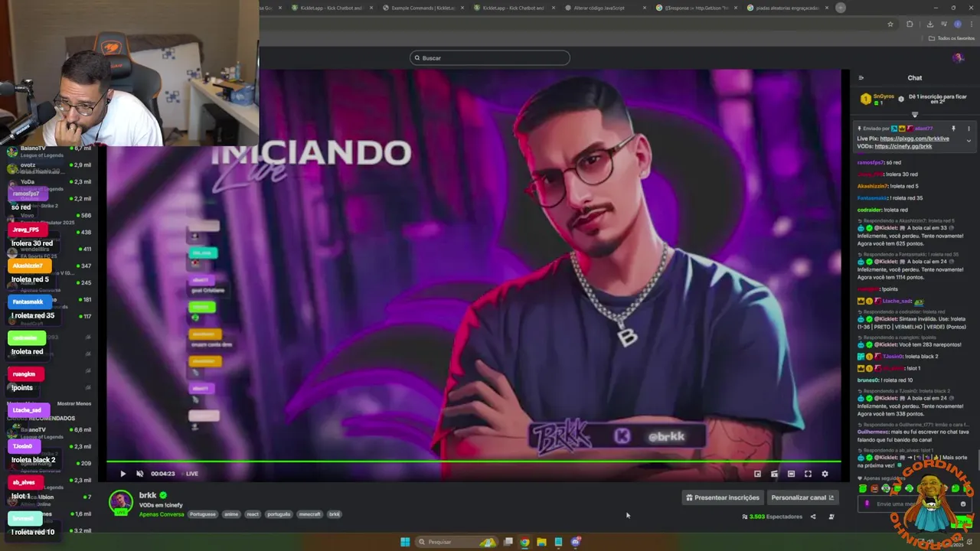The height and width of the screenshot is (551, 980).
Task: Enable picture-in-picture mode in player
Action: point(757,474)
